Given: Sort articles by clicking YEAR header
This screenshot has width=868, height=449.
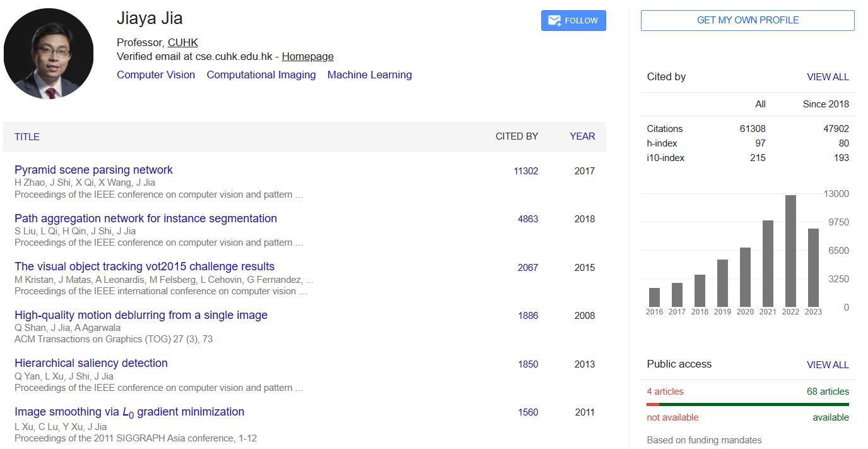Looking at the screenshot, I should coord(582,136).
